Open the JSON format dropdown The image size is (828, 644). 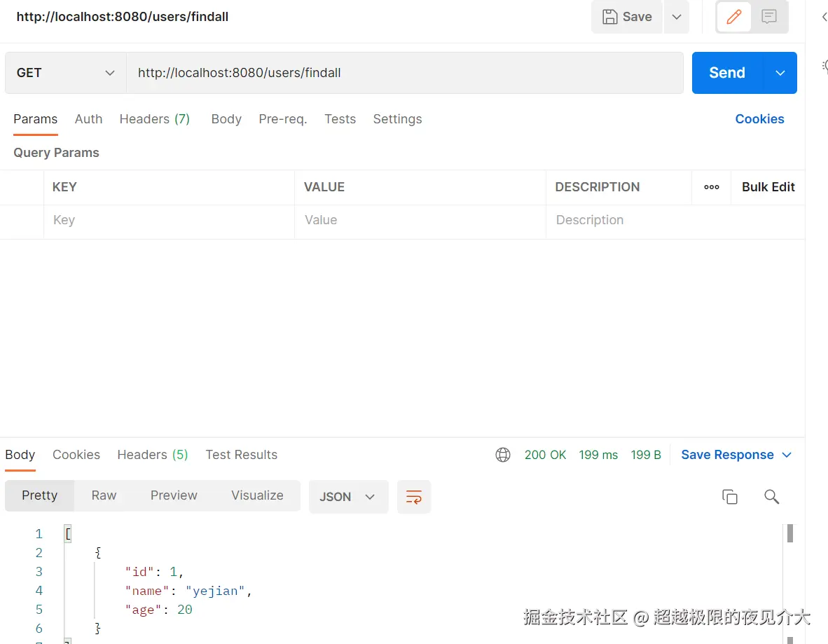(x=349, y=497)
